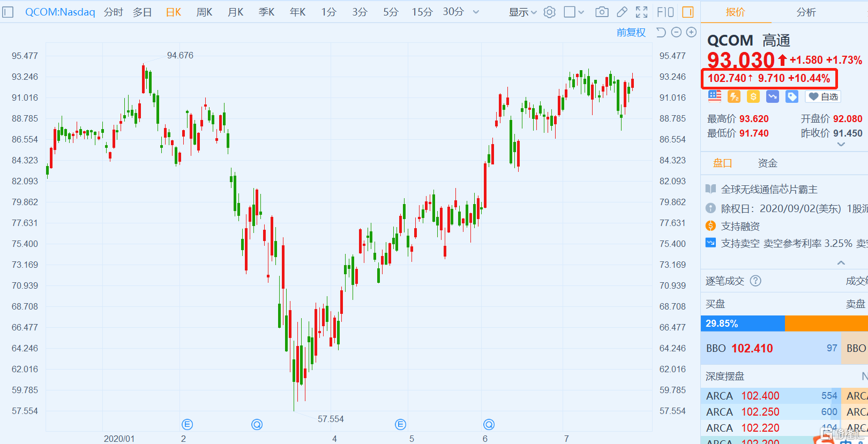The width and height of the screenshot is (868, 444).
Task: Click 除权日 2020/09/02 info text
Action: (794, 208)
